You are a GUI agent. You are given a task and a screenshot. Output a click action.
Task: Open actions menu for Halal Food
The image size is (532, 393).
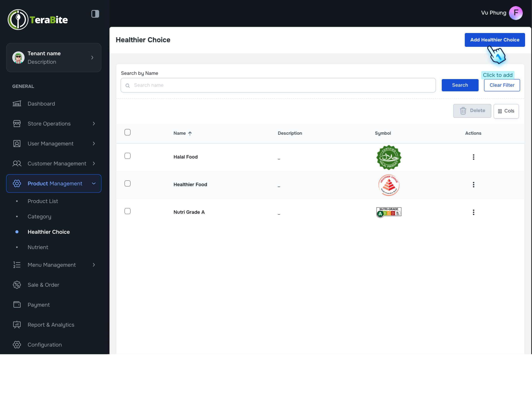tap(473, 157)
